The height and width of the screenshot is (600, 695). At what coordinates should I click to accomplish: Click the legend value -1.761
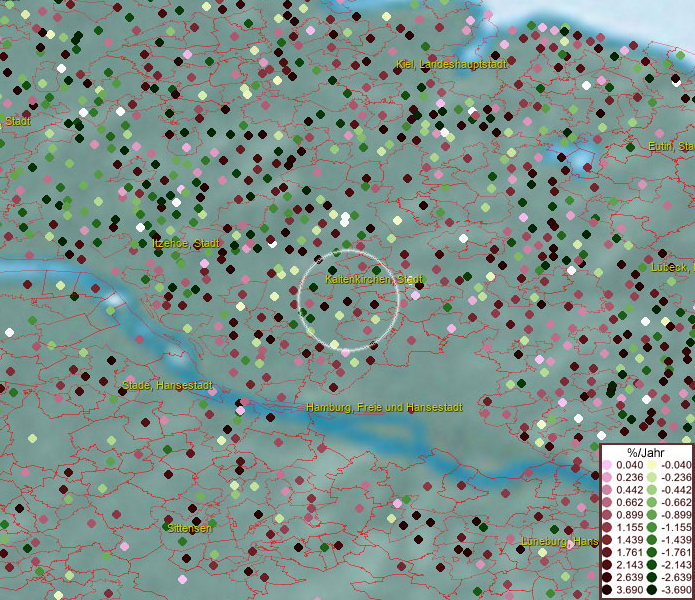pos(676,553)
